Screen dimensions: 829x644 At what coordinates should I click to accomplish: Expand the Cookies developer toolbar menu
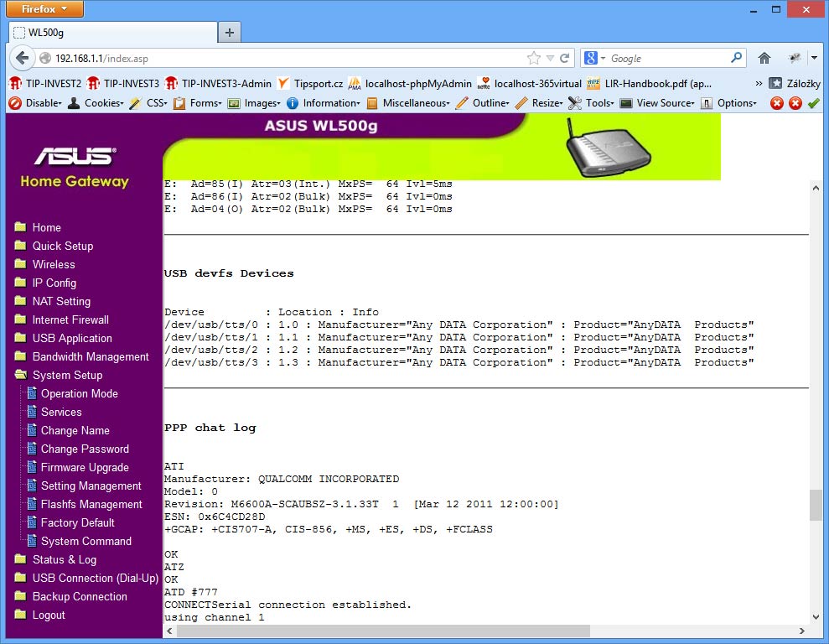click(103, 103)
